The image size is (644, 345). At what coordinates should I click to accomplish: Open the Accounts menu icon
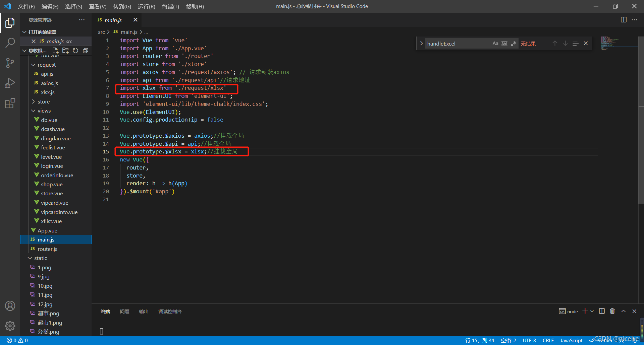10,306
